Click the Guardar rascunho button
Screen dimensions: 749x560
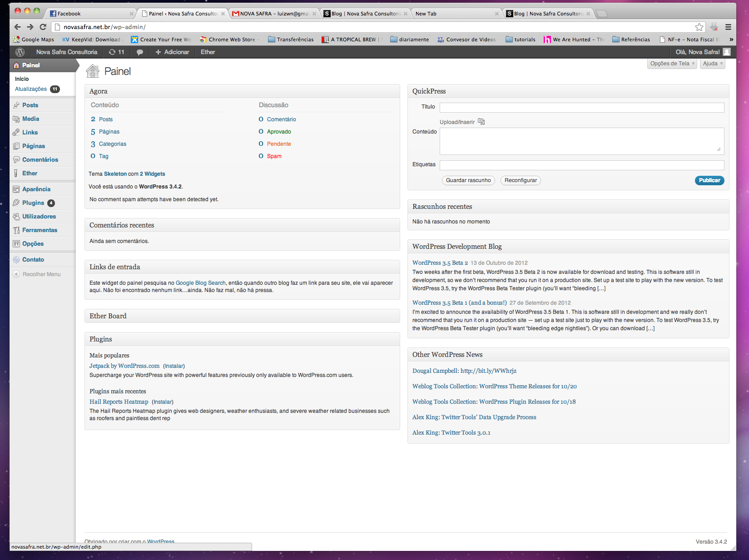click(468, 180)
